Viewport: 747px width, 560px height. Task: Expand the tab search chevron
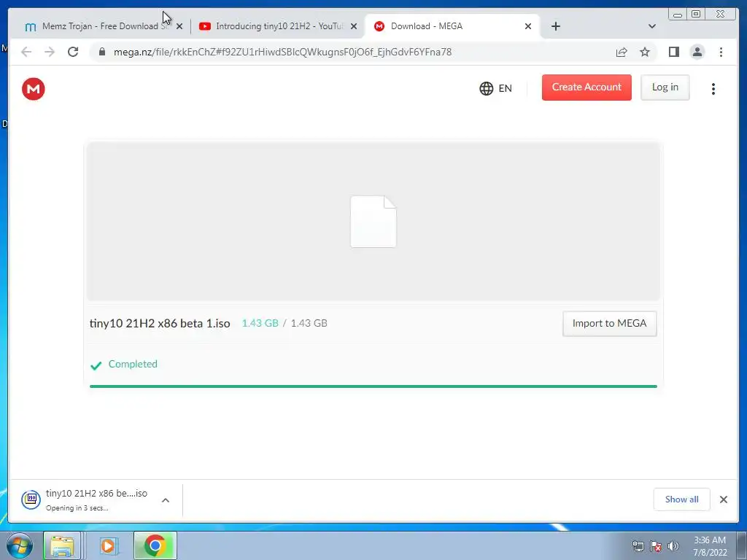(x=652, y=26)
